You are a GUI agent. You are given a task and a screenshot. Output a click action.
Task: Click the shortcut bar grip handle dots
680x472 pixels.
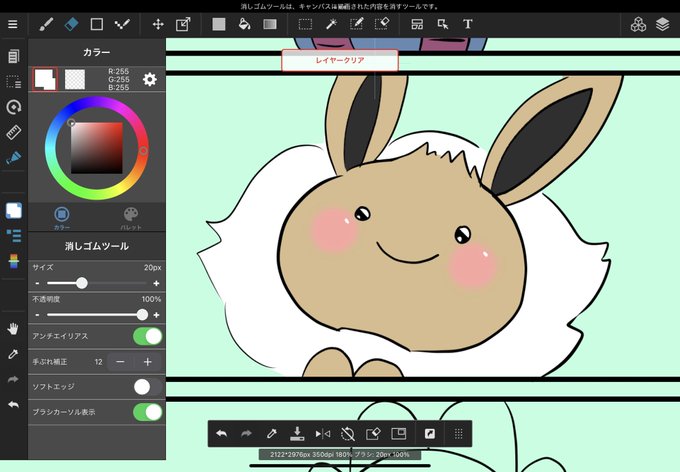[x=458, y=433]
